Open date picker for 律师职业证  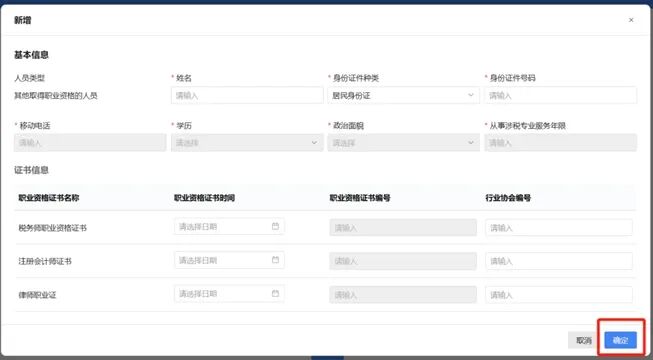point(229,294)
